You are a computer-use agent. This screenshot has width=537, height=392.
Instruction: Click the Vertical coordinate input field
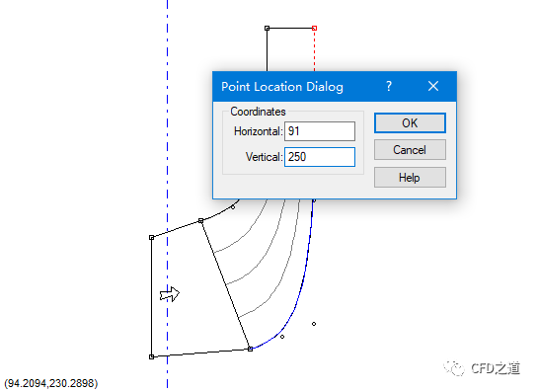point(320,157)
